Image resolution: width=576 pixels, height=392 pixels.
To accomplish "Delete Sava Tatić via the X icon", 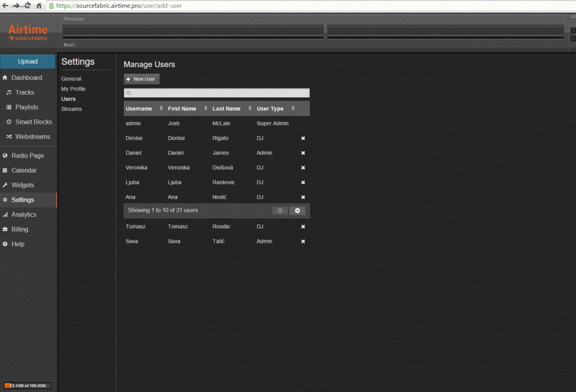I will (303, 241).
